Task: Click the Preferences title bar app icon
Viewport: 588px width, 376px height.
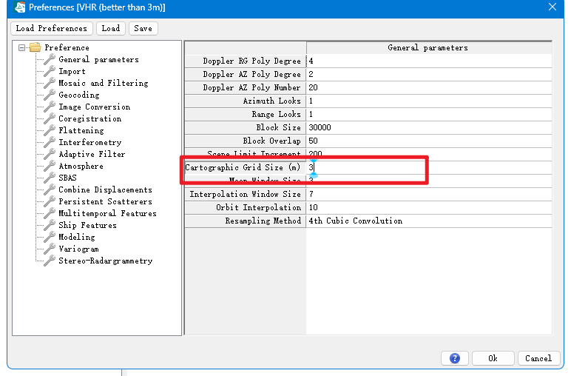Action: pyautogui.click(x=19, y=7)
